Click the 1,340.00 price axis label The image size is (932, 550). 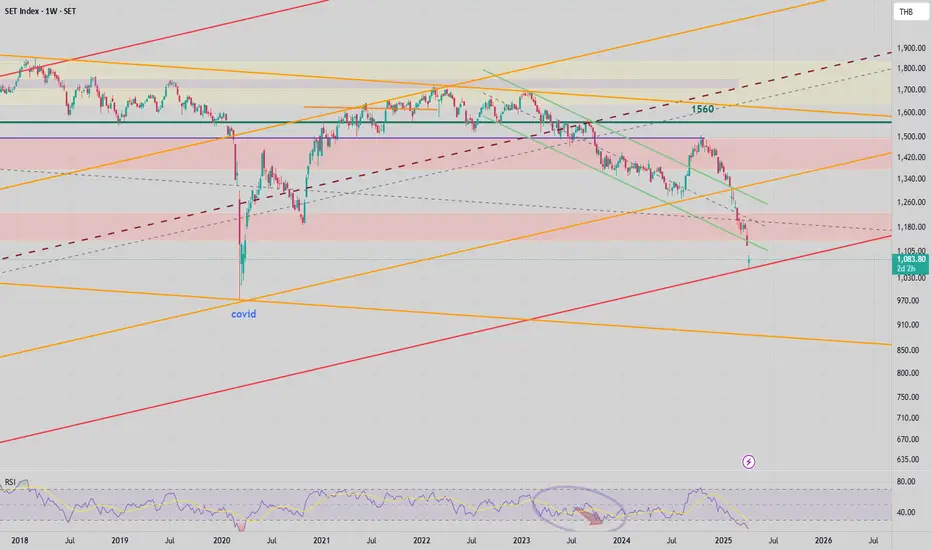[x=911, y=179]
